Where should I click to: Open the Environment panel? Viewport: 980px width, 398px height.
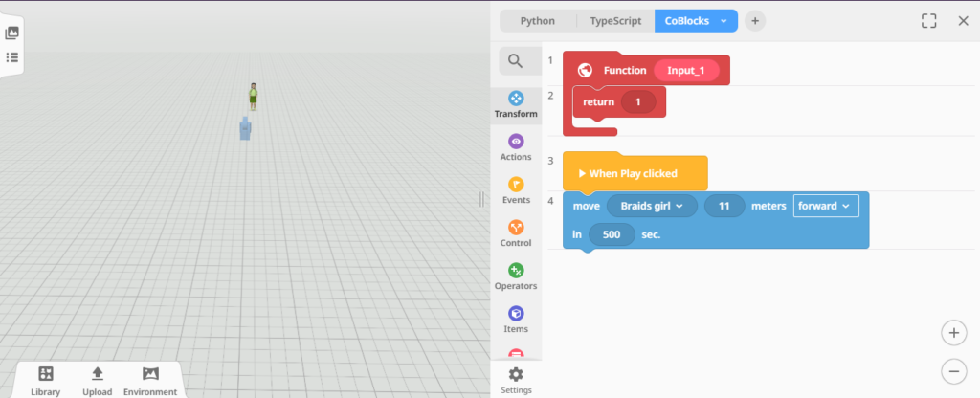[x=150, y=382]
